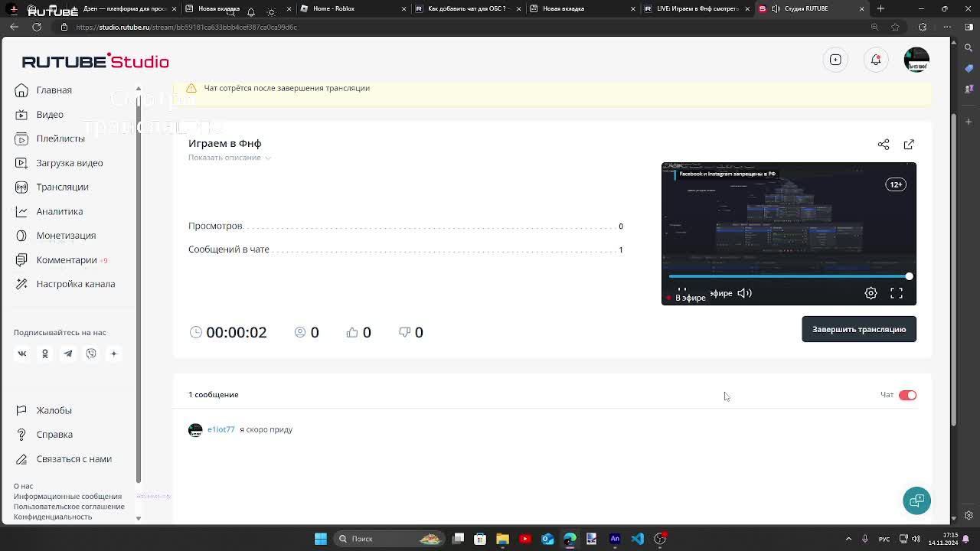Image resolution: width=980 pixels, height=551 pixels.
Task: Click the Справка question-mark icon
Action: [21, 435]
